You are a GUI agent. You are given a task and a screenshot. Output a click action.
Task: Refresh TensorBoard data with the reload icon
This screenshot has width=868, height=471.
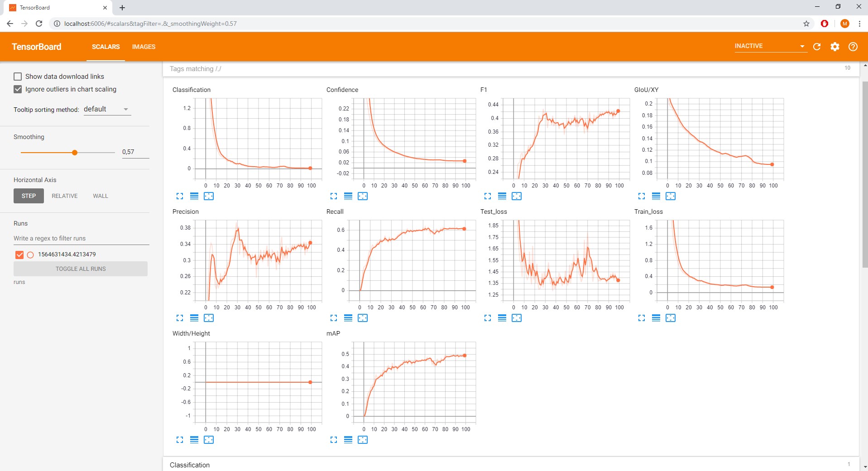point(817,47)
